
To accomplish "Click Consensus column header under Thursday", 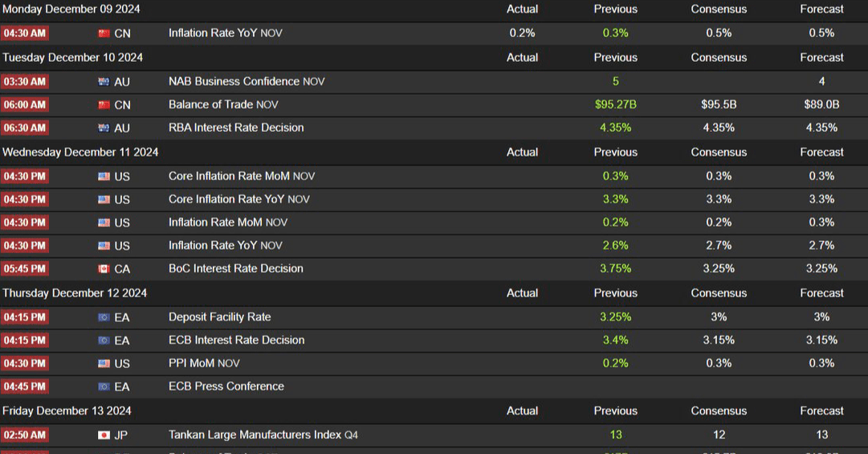I will click(719, 293).
